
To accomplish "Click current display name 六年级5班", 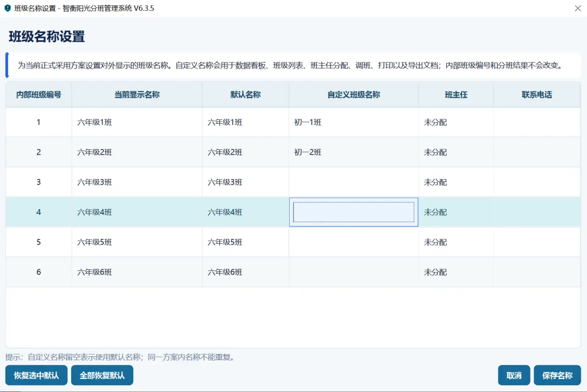I will pos(137,242).
